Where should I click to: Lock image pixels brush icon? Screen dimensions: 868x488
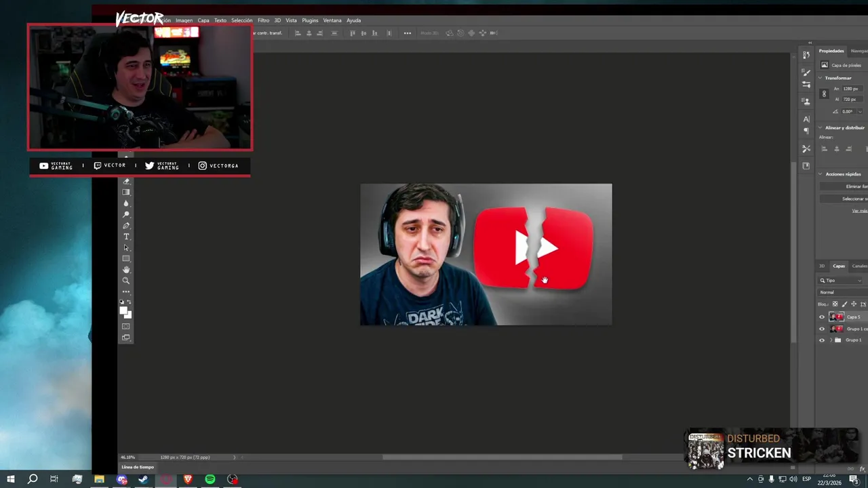pos(844,304)
